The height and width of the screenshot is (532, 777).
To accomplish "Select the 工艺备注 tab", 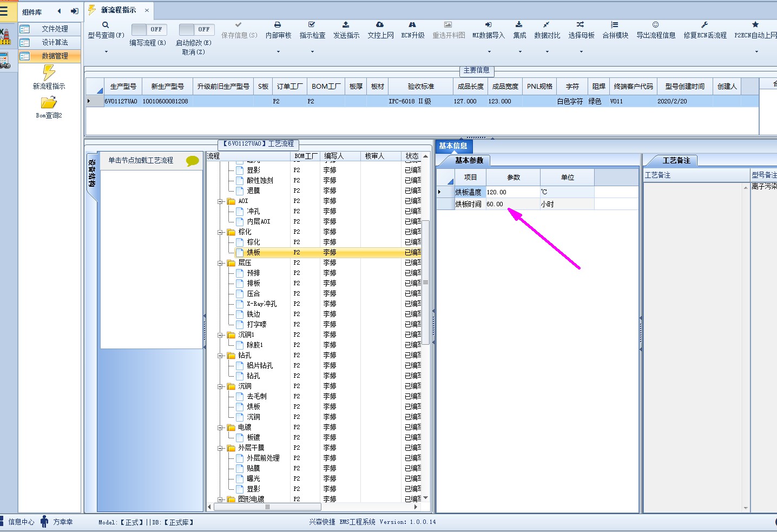I will click(676, 161).
